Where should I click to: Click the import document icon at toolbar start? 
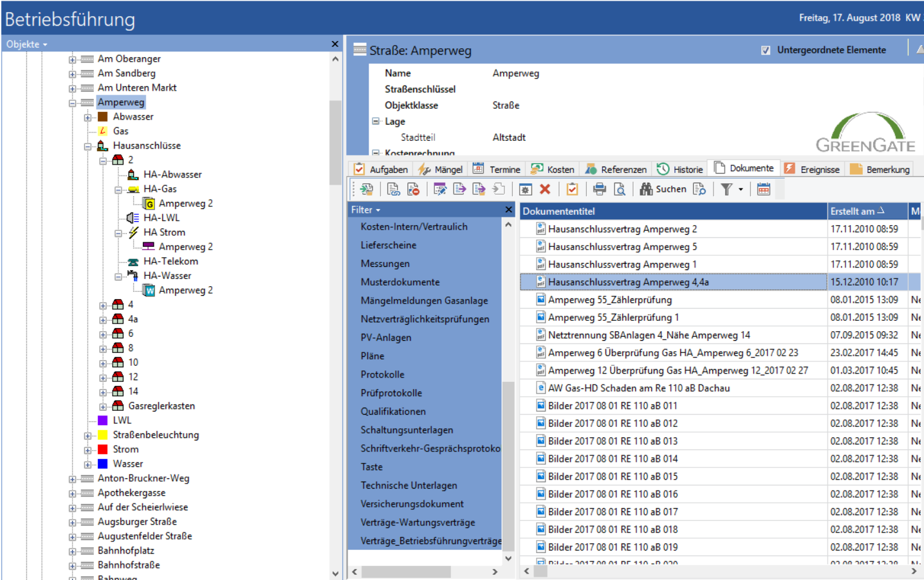coord(367,189)
